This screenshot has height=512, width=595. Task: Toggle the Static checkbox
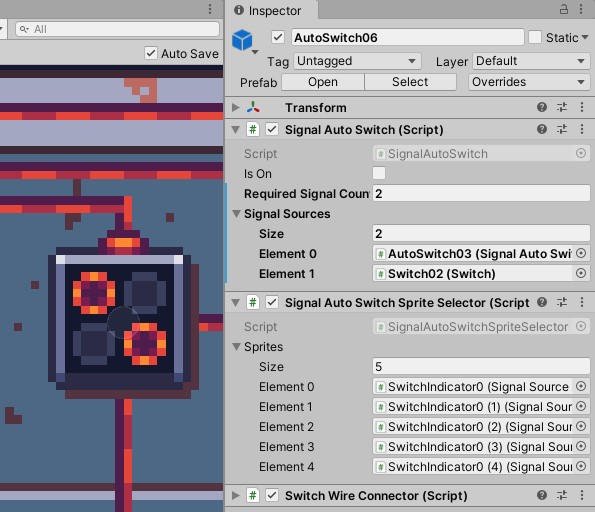[x=535, y=37]
